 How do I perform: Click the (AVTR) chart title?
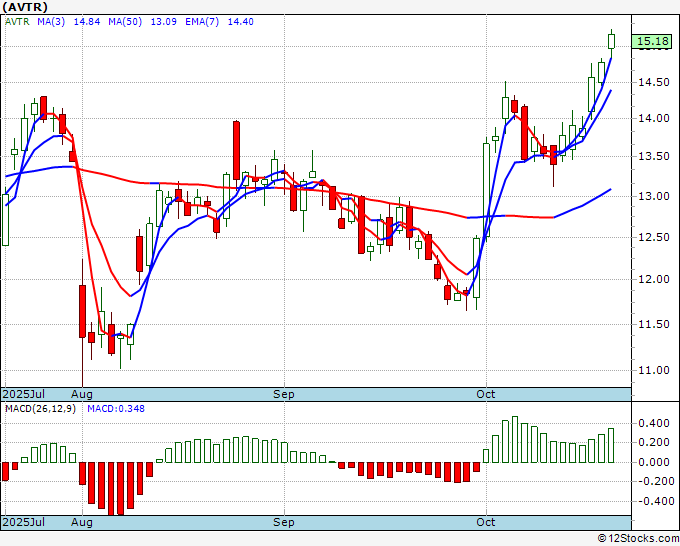(x=25, y=7)
